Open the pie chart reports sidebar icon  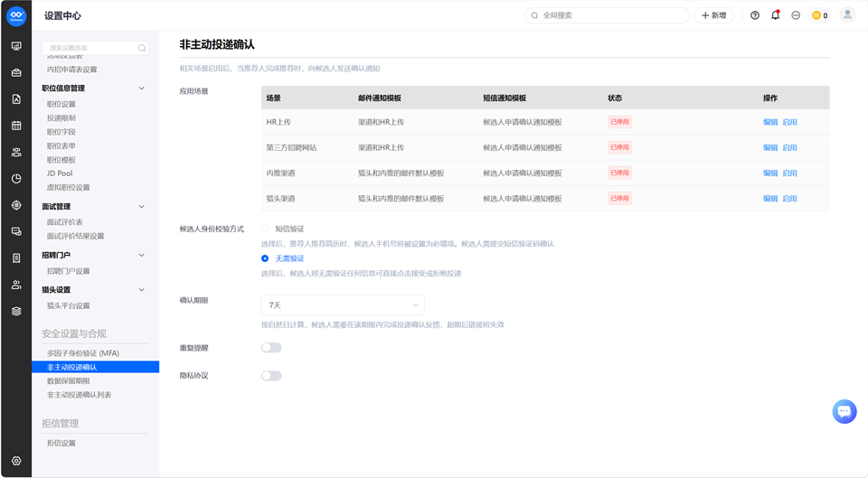[x=16, y=179]
